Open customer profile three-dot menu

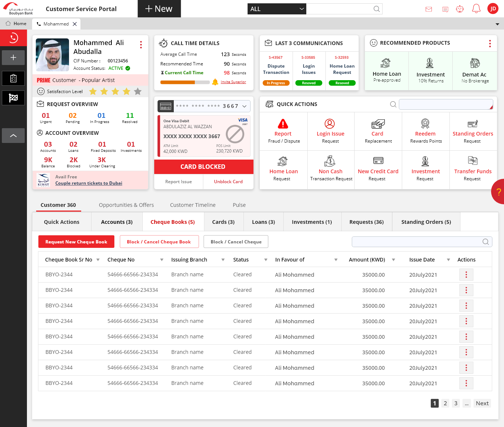click(x=141, y=45)
